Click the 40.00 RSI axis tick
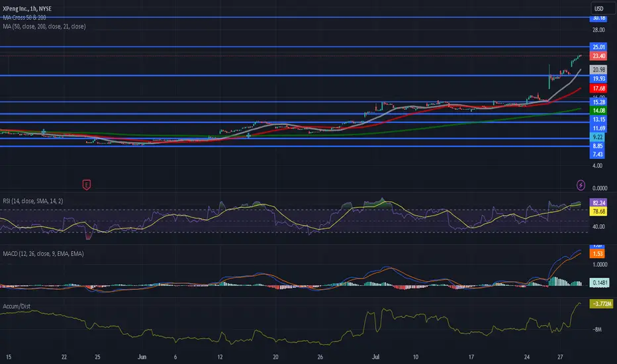This screenshot has height=364, width=617. 598,226
